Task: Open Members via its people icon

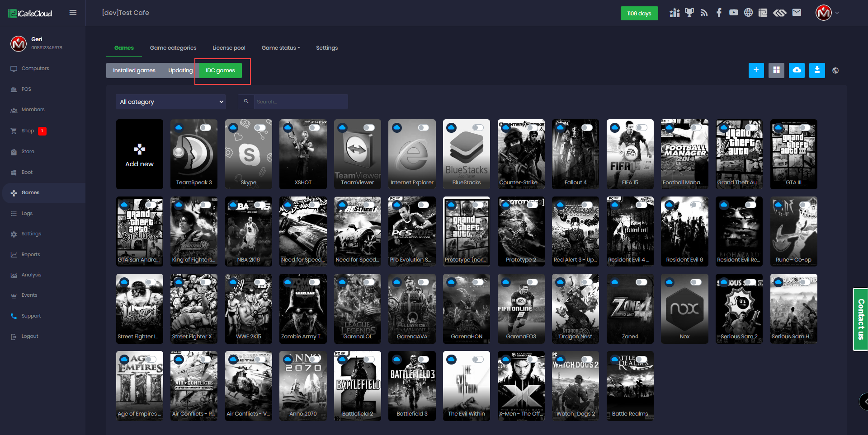Action: click(x=14, y=110)
